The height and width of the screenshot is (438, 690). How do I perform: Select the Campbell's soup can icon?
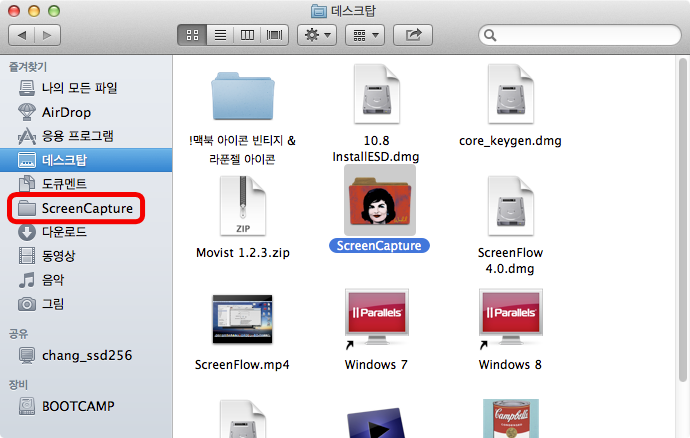click(x=511, y=418)
